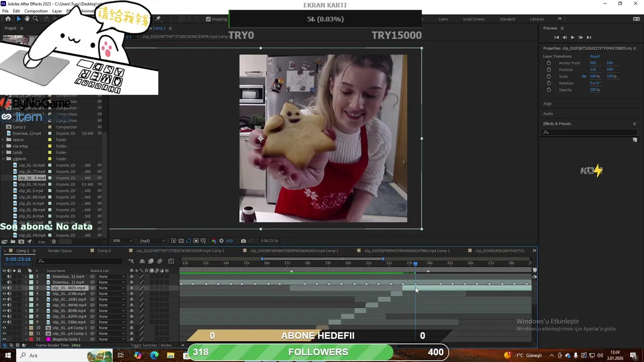This screenshot has width=644, height=362.
Task: Click the composition mini-flowchart icon
Action: tap(131, 261)
